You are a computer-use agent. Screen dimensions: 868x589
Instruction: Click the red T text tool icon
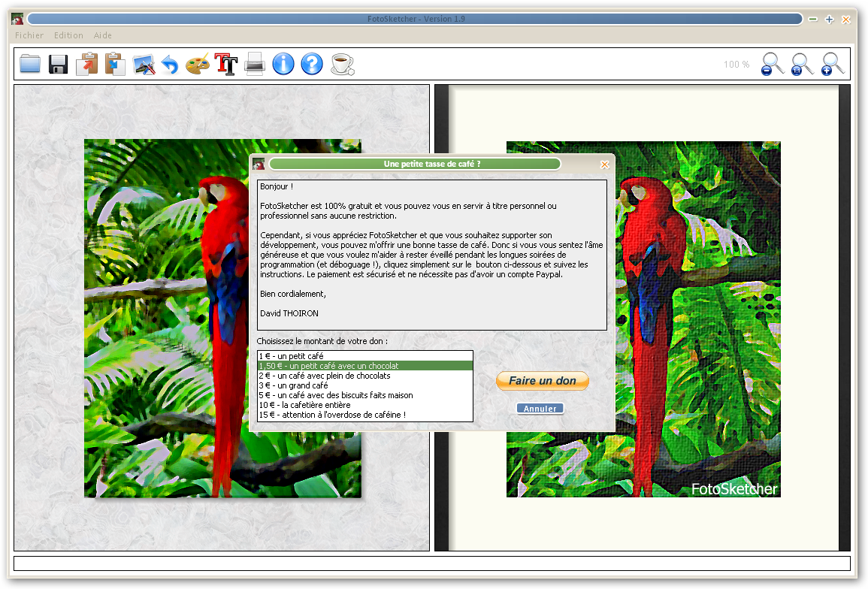pos(226,64)
